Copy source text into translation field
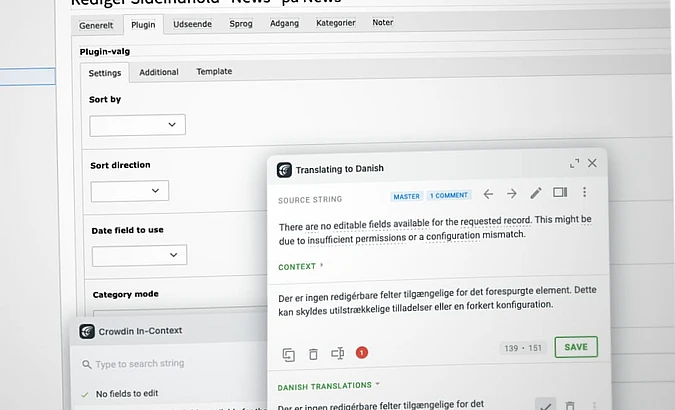Image resolution: width=675 pixels, height=410 pixels. point(288,355)
